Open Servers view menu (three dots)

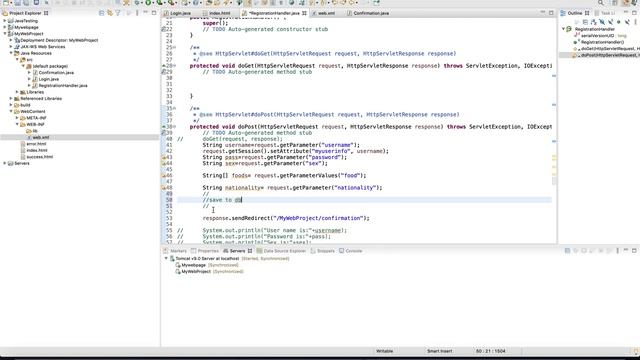[617, 251]
